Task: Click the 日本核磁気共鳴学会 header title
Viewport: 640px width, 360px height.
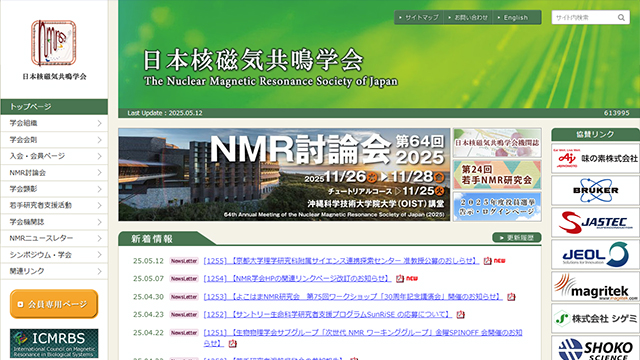Action: click(253, 60)
